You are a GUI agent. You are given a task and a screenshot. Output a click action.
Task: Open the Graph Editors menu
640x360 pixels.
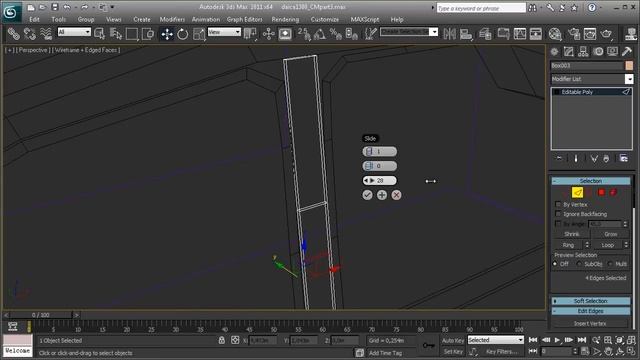pos(244,19)
